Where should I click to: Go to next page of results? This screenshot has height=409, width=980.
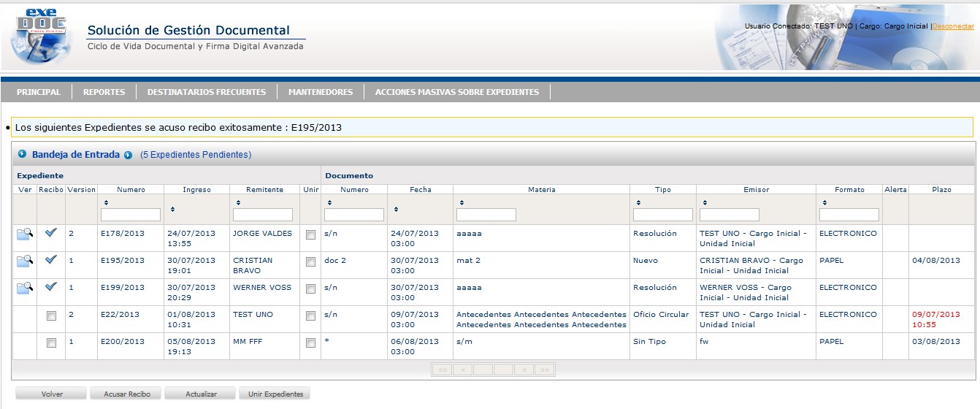point(524,370)
